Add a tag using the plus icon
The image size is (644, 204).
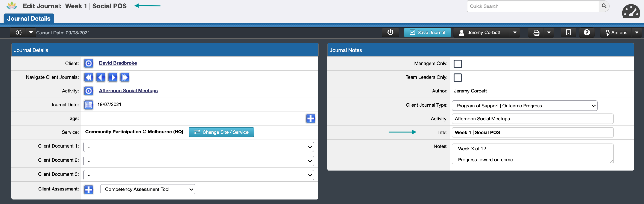(x=310, y=119)
